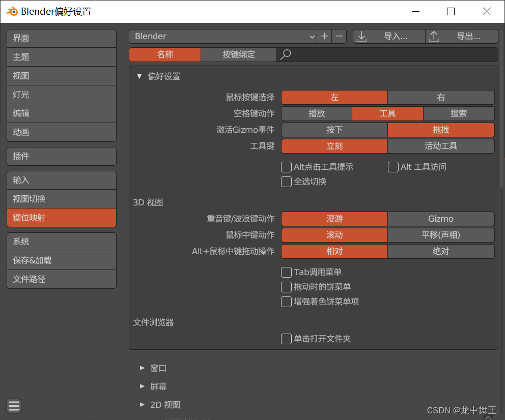Collapse the 偏好设置 section
Screen dimensions: 505x420
tap(139, 76)
